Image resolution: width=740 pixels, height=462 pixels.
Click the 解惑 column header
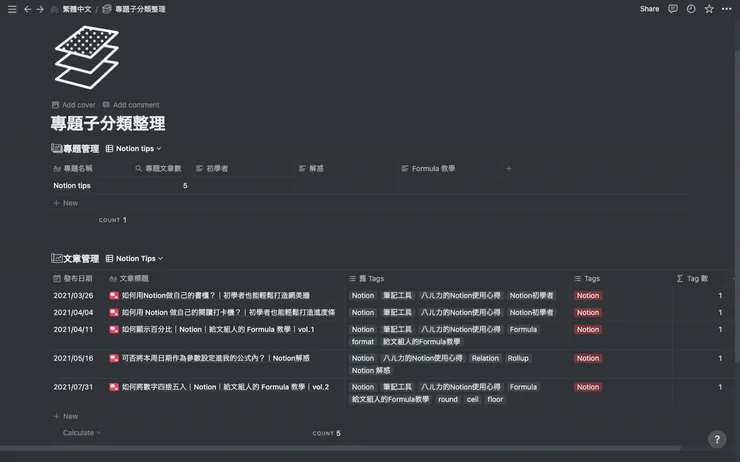[x=311, y=168]
